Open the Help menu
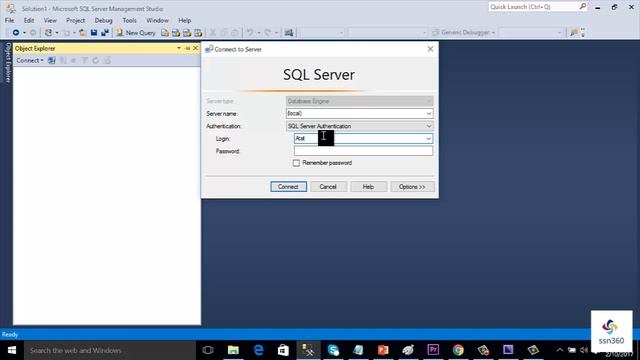 184,20
